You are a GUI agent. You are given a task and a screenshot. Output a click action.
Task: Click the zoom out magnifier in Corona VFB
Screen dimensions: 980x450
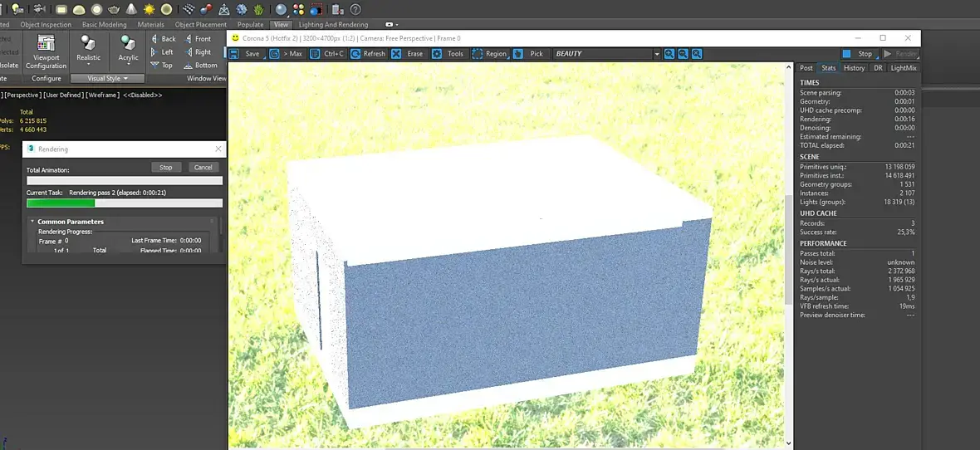click(684, 54)
